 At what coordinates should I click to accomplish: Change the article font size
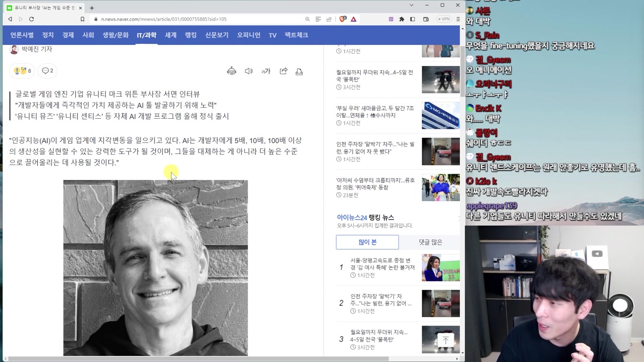pos(266,71)
